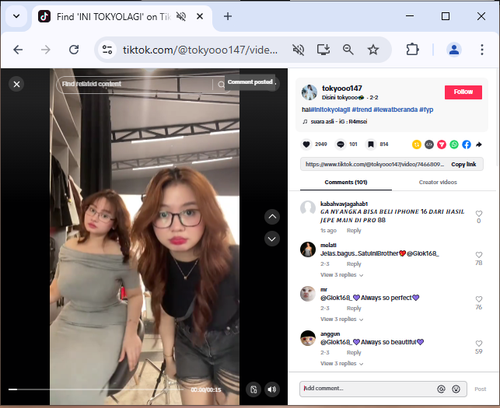Open site information icon in address bar
Viewport: 500px width, 408px height.
click(x=107, y=50)
